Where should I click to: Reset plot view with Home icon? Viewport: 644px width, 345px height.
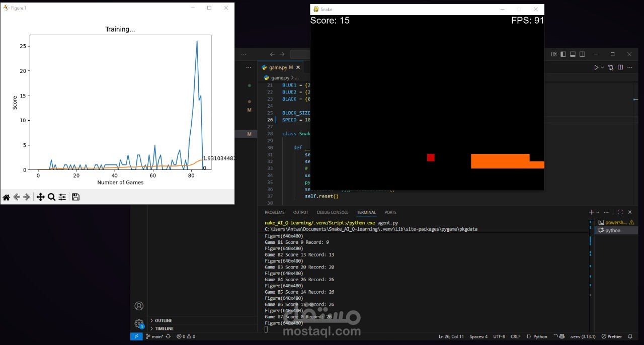(x=6, y=197)
